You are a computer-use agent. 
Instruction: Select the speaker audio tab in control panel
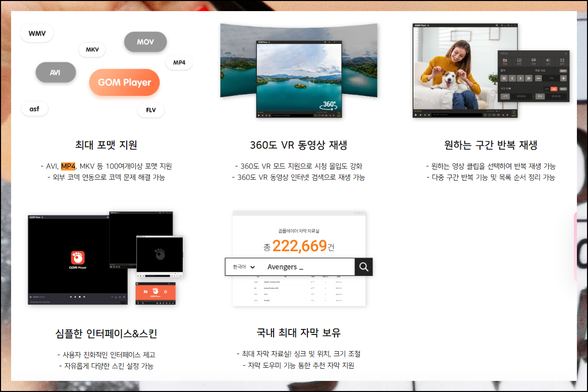[548, 61]
